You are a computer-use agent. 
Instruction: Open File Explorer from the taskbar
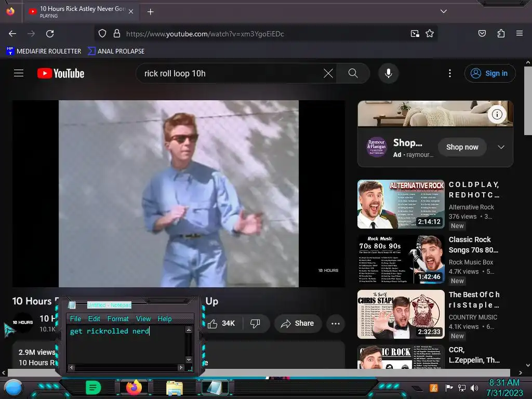coord(175,388)
